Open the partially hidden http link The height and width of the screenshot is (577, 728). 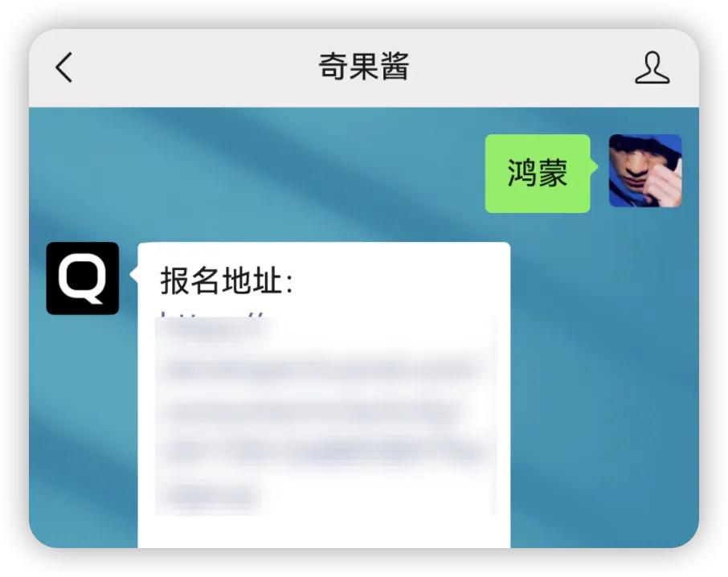pos(212,316)
